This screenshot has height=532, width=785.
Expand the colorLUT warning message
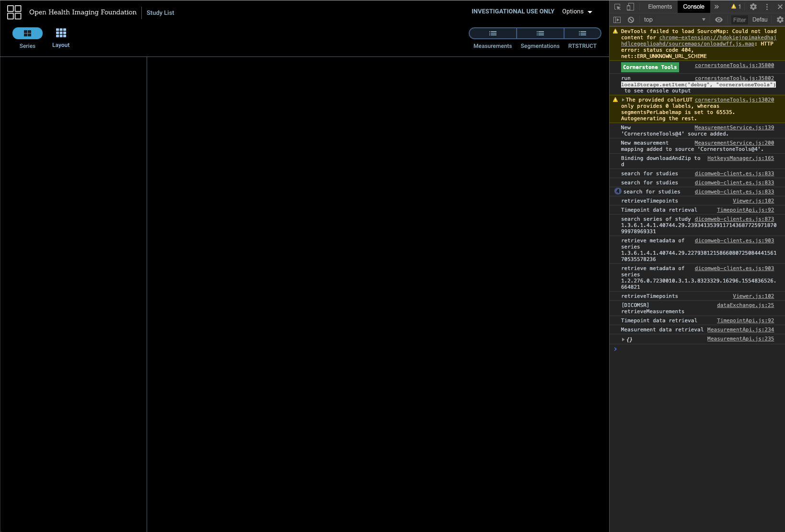(623, 100)
